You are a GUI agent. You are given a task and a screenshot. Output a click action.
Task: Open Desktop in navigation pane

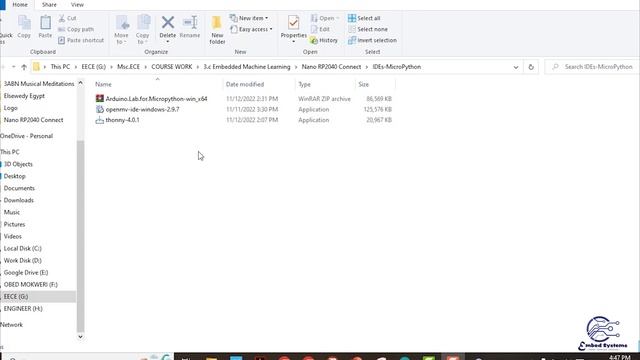pos(14,176)
